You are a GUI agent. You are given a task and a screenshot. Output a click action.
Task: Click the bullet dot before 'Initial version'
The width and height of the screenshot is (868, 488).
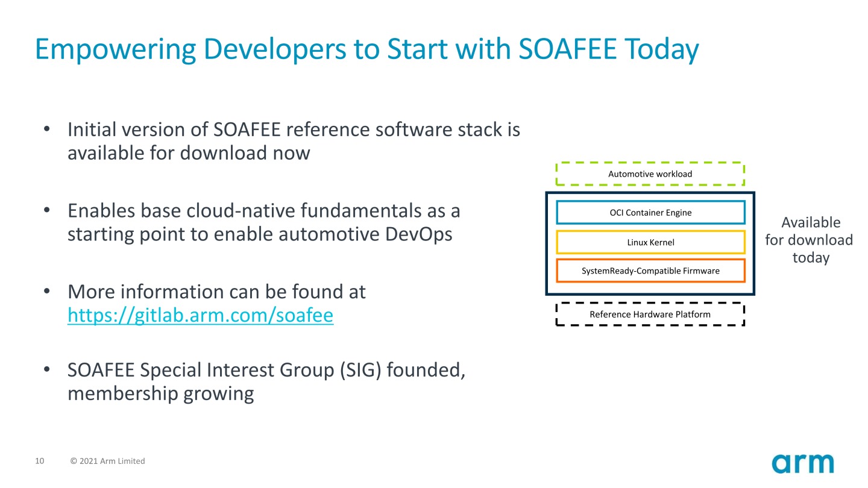[47, 130]
